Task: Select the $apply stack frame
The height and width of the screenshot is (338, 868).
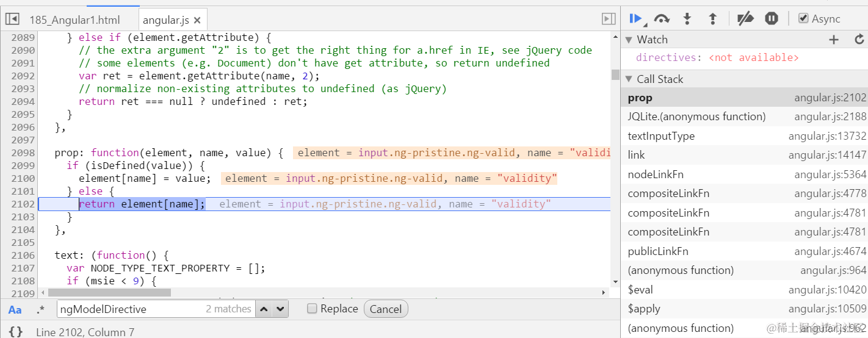Action: (744, 309)
